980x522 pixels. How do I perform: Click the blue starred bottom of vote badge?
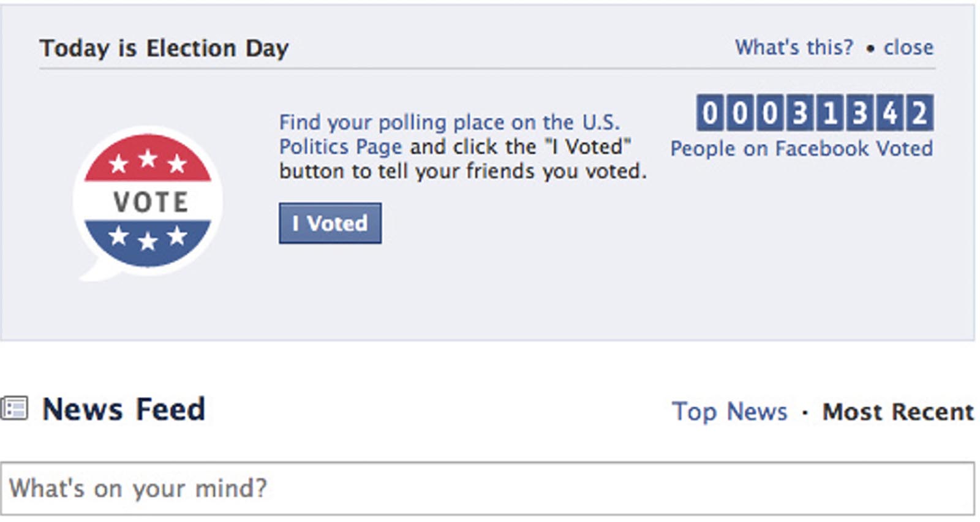point(148,239)
